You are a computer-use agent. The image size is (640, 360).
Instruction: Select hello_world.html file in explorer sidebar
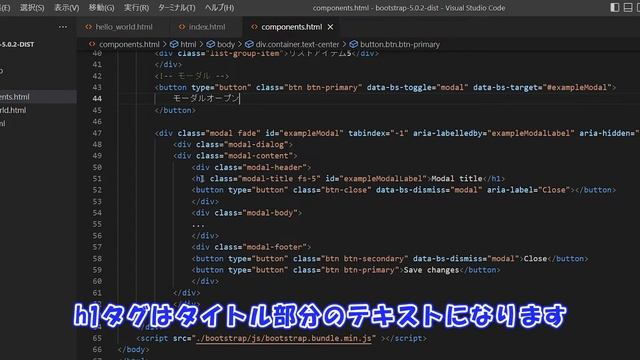tap(38, 110)
